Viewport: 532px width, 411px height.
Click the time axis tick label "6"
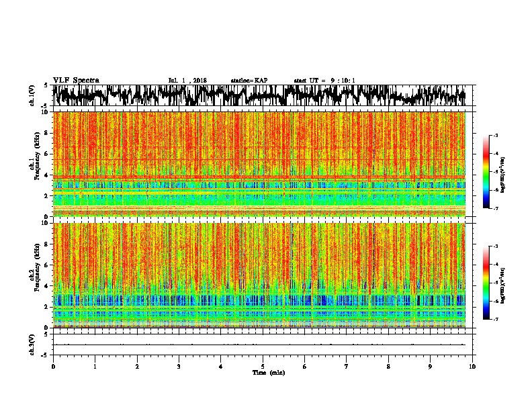[305, 367]
